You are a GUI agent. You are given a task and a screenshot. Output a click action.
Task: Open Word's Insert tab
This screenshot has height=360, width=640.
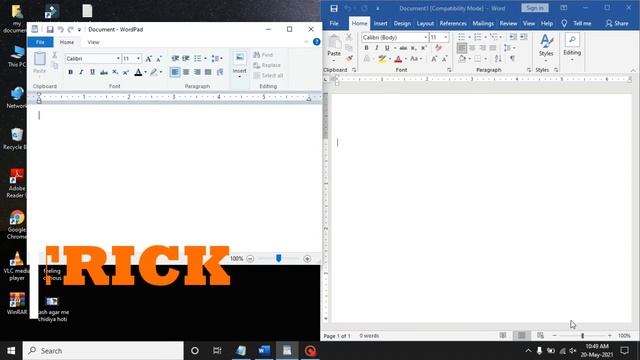tap(380, 24)
